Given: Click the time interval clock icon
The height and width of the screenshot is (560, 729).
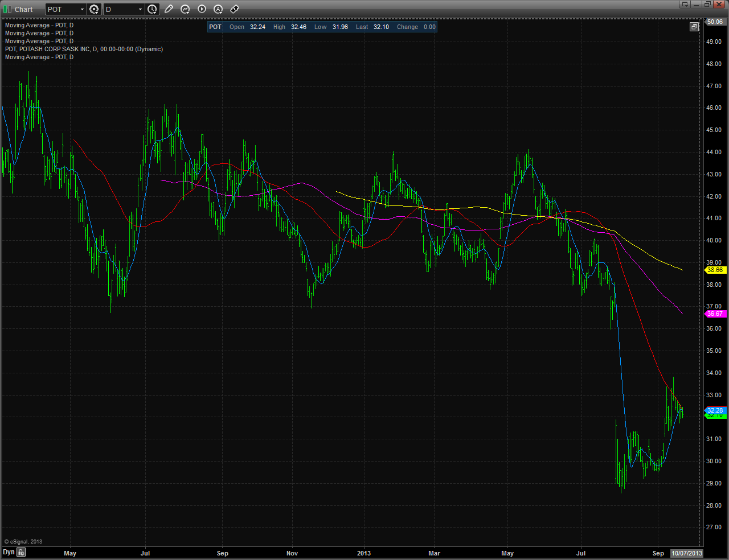Looking at the screenshot, I should pyautogui.click(x=151, y=9).
